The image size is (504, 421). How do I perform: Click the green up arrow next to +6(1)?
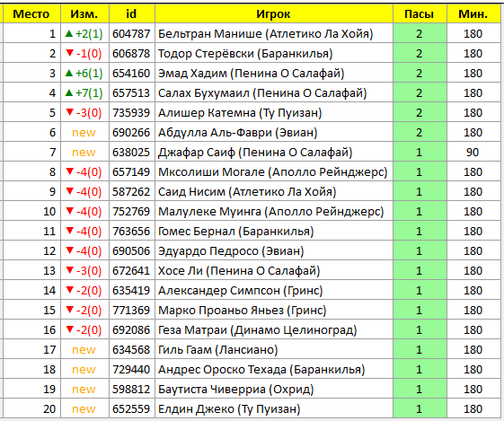(69, 73)
